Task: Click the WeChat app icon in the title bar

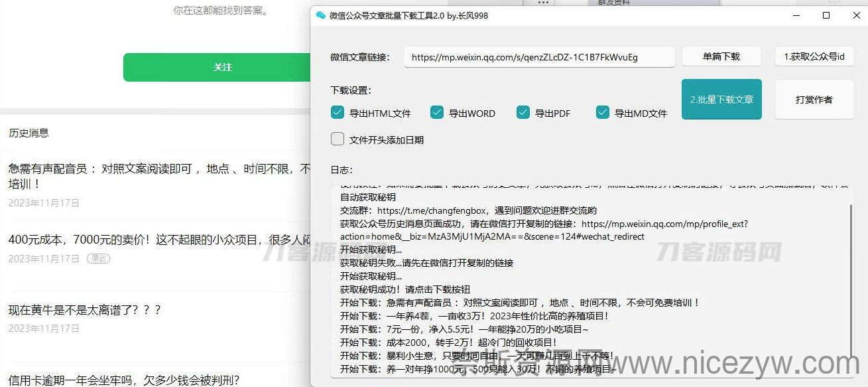Action: (321, 15)
